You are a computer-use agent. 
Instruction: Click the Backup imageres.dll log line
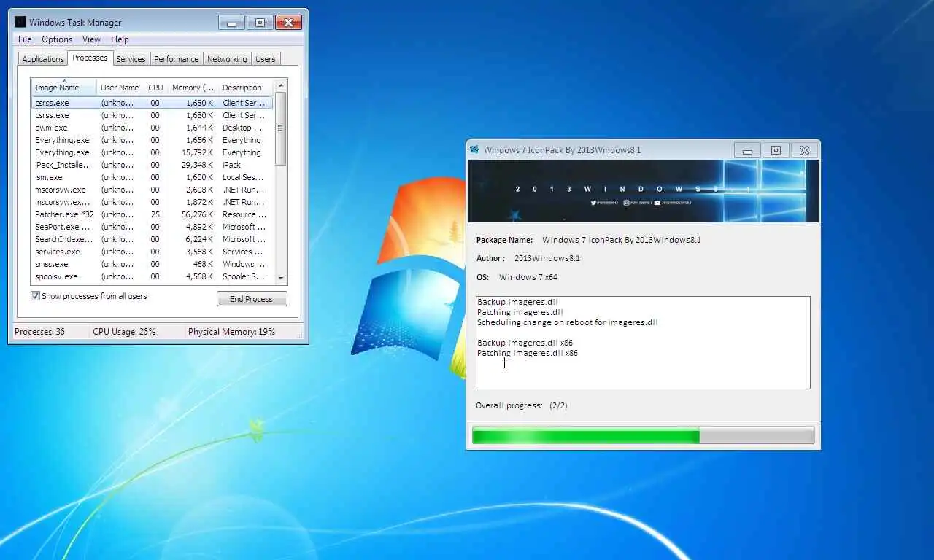(517, 301)
